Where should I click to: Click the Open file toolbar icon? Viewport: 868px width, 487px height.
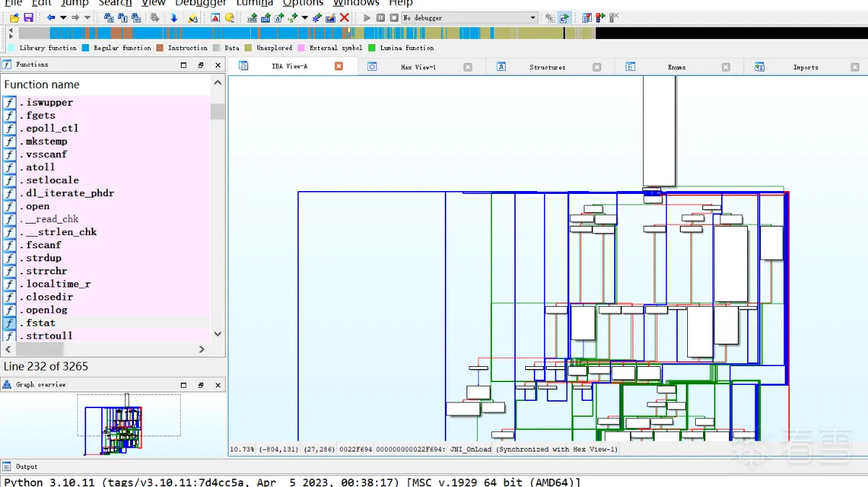click(x=14, y=17)
